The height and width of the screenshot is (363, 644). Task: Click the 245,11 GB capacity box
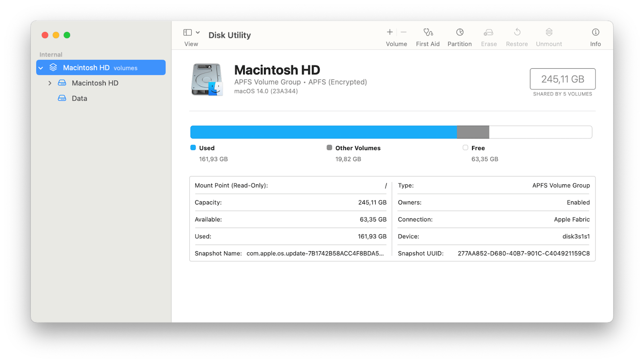pyautogui.click(x=563, y=79)
